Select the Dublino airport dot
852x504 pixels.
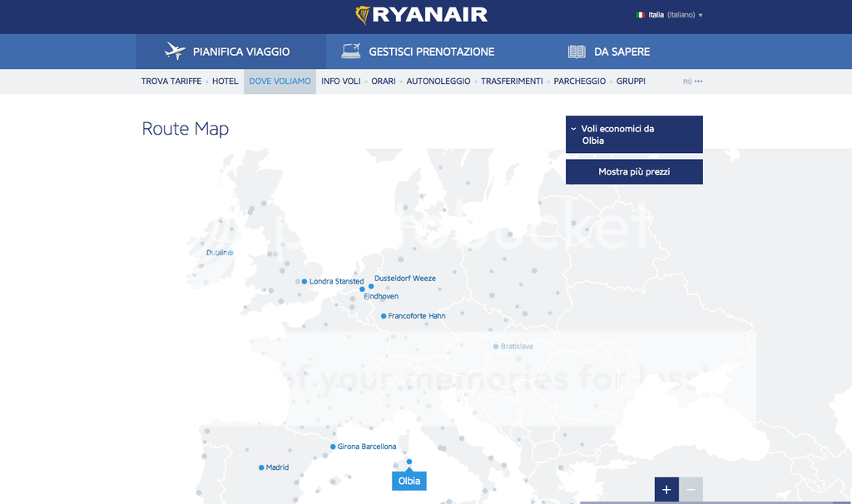coord(230,253)
